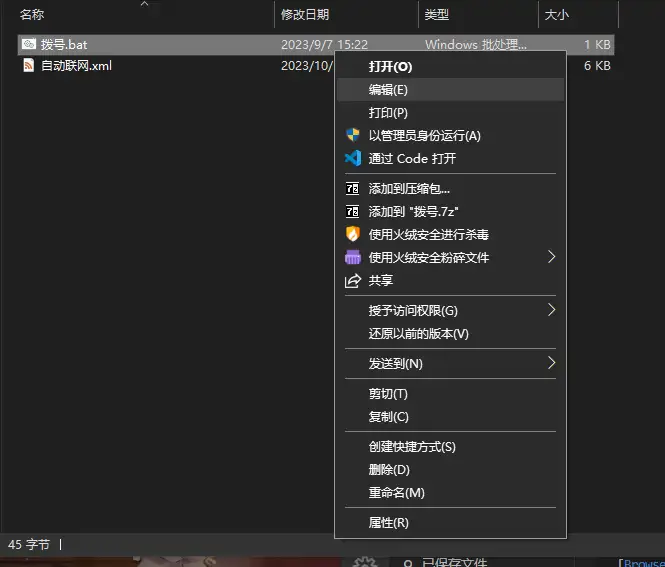Click the Huorong file shredder icon

352,257
